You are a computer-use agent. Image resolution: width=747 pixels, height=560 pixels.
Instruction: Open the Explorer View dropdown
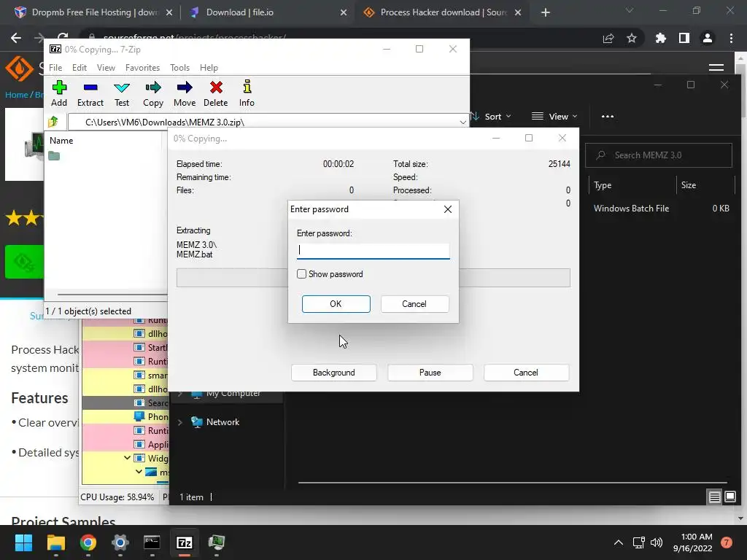pos(554,116)
